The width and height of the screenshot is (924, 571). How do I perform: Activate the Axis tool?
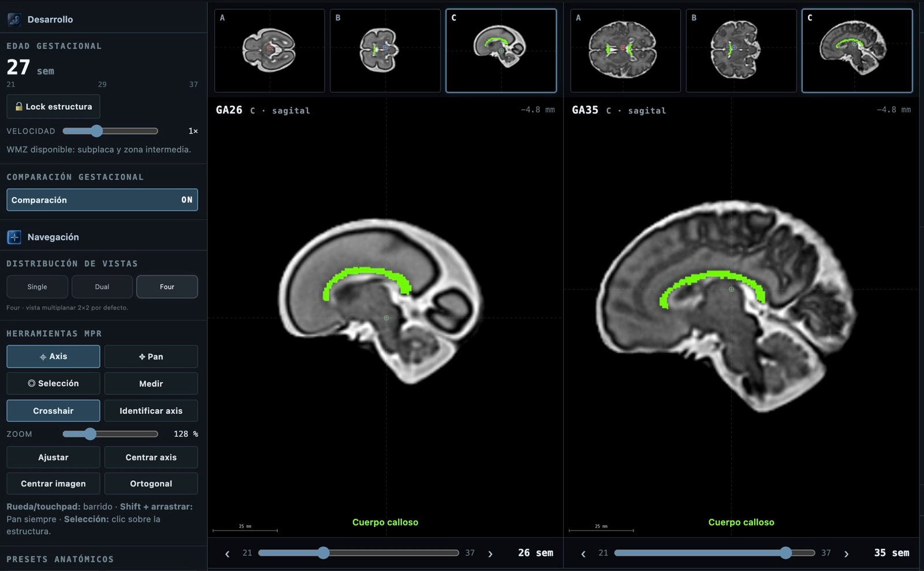[53, 357]
